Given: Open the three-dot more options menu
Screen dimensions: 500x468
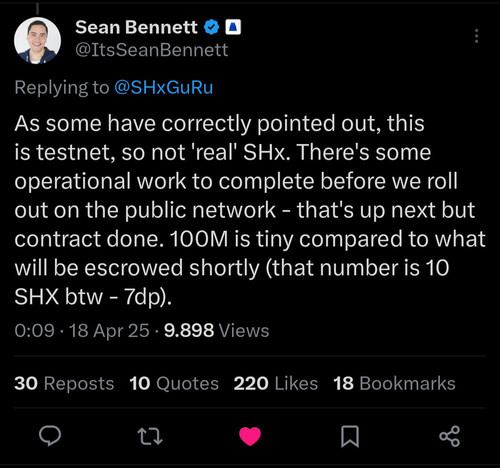Looking at the screenshot, I should click(477, 36).
